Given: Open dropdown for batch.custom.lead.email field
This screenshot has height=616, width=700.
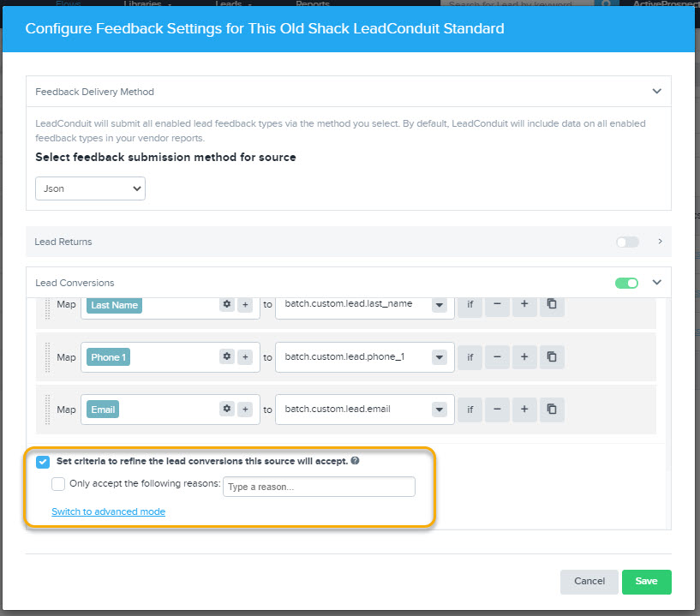Looking at the screenshot, I should tap(440, 410).
